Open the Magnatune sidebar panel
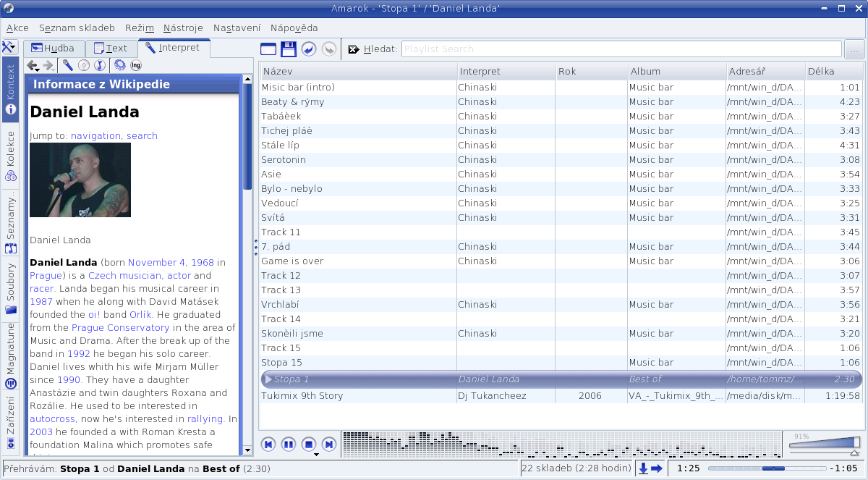This screenshot has height=480, width=868. click(10, 355)
